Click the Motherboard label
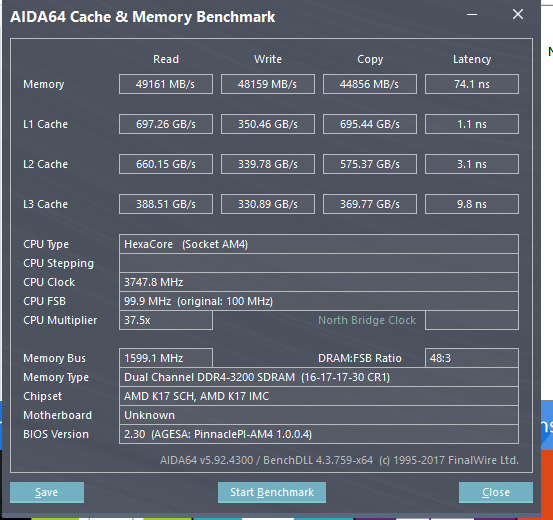The width and height of the screenshot is (553, 520). (x=57, y=415)
